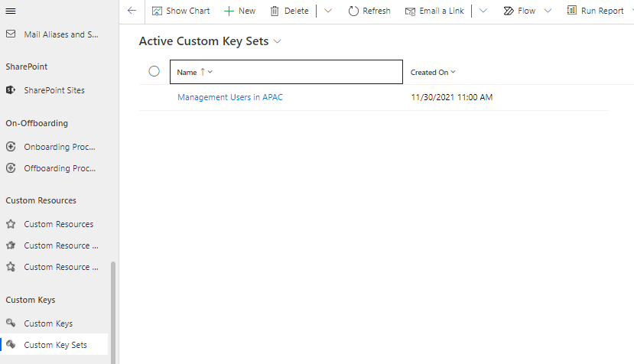Click the Delete trash icon
The height and width of the screenshot is (364, 634).
[275, 11]
